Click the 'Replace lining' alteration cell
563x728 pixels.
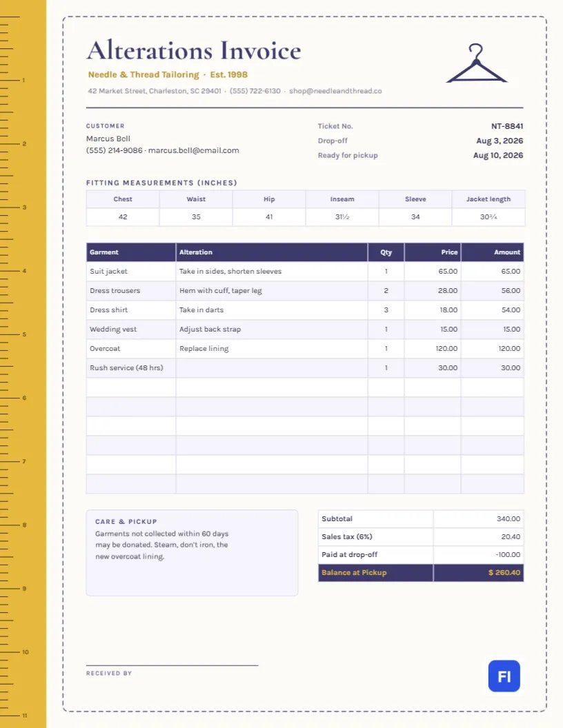(x=272, y=348)
